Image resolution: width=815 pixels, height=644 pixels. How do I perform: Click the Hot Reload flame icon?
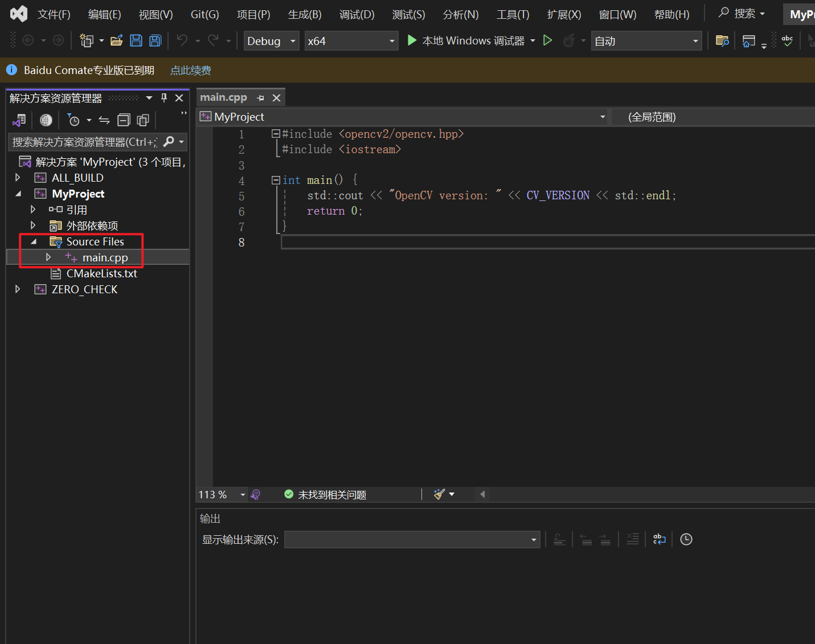568,40
